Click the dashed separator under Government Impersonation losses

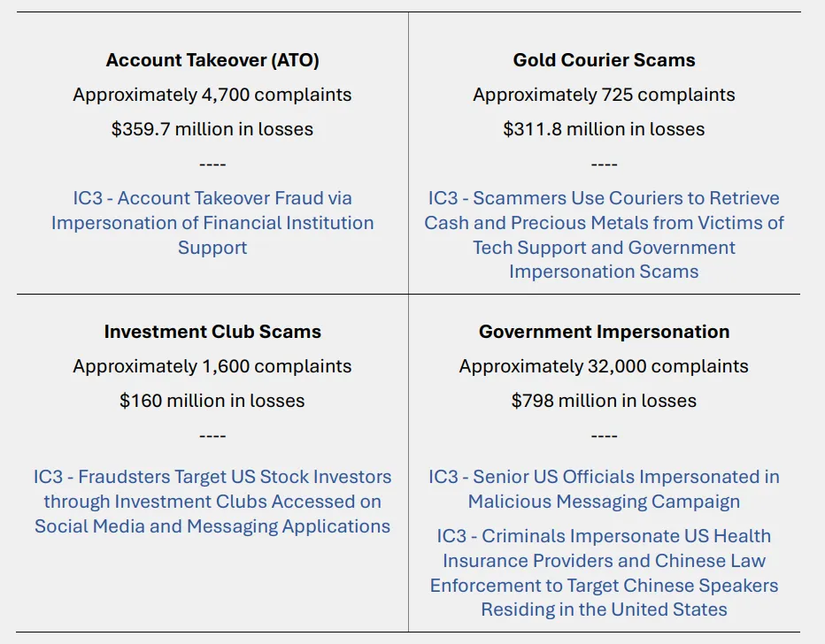[604, 436]
